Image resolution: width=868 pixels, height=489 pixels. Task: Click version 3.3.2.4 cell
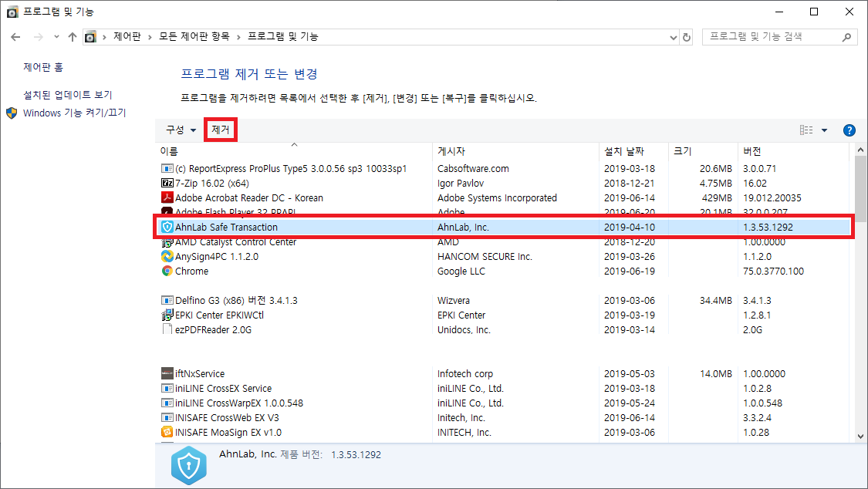[757, 417]
